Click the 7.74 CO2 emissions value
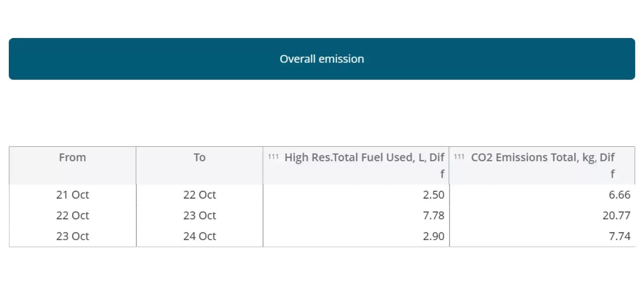Viewport: 644px width, 289px height. tap(619, 236)
